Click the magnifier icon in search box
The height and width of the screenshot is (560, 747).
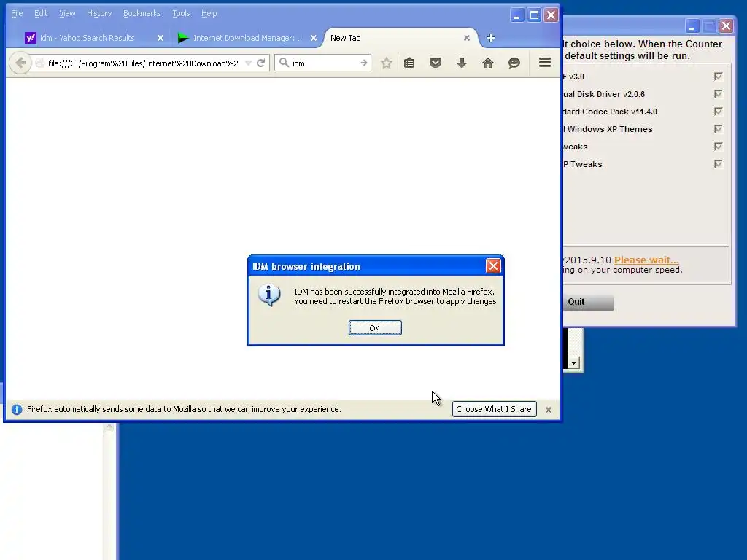[x=284, y=63]
